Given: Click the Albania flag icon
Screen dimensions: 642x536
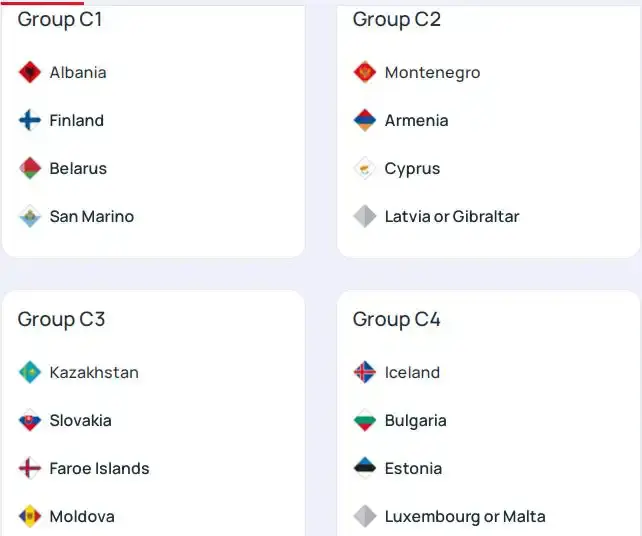Looking at the screenshot, I should tap(30, 72).
